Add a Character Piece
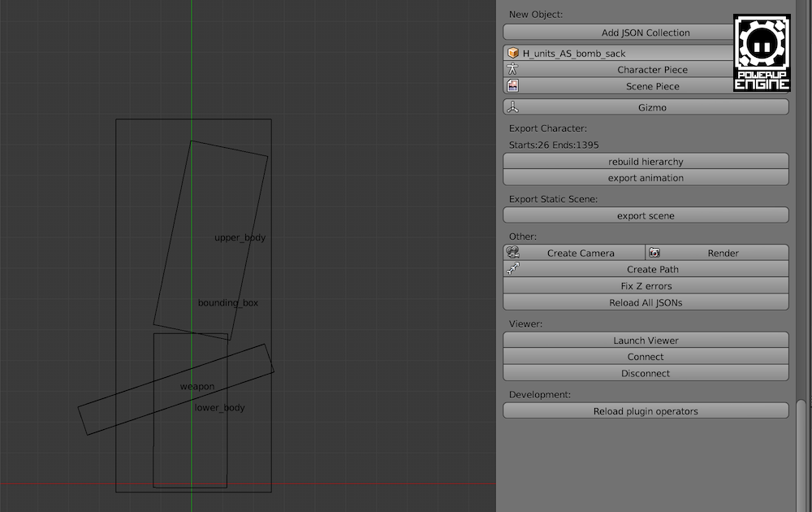812x512 pixels. tap(646, 69)
